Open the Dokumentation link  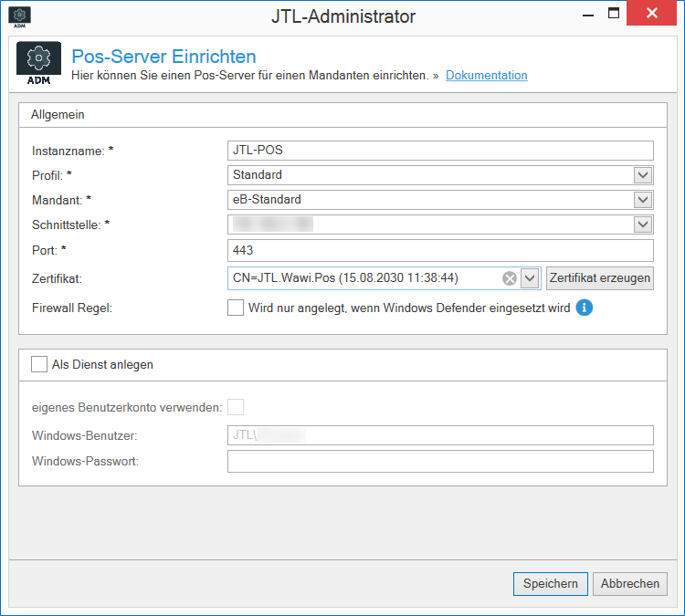[x=486, y=76]
